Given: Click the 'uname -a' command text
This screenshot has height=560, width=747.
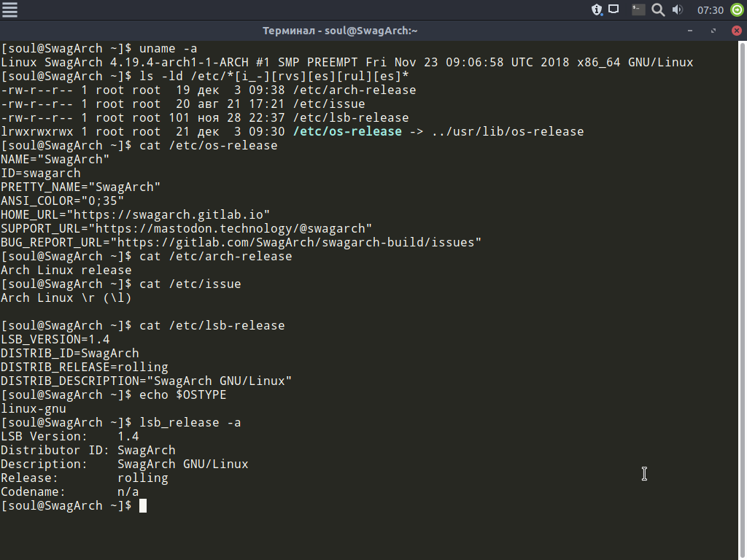Looking at the screenshot, I should coord(169,49).
